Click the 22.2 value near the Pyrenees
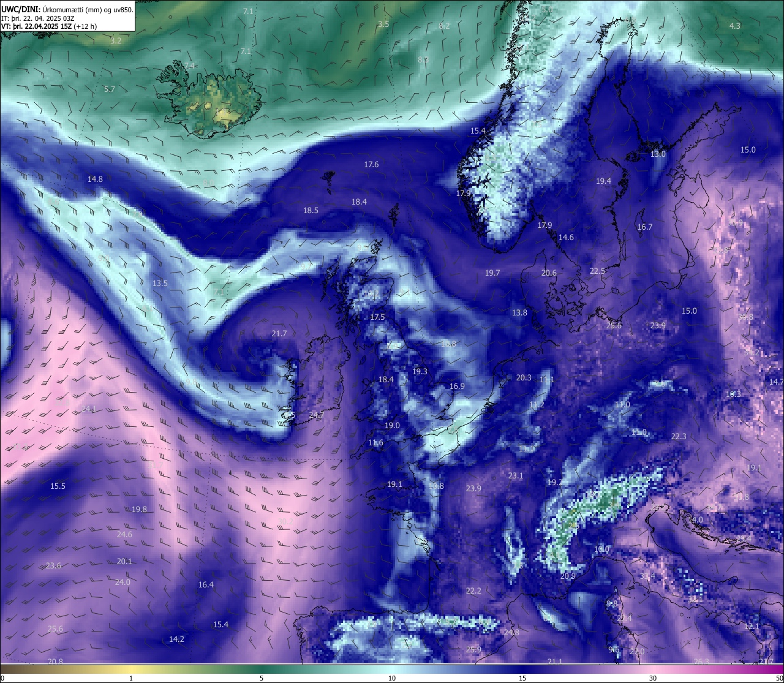Viewport: 784px width, 683px height. click(x=473, y=591)
